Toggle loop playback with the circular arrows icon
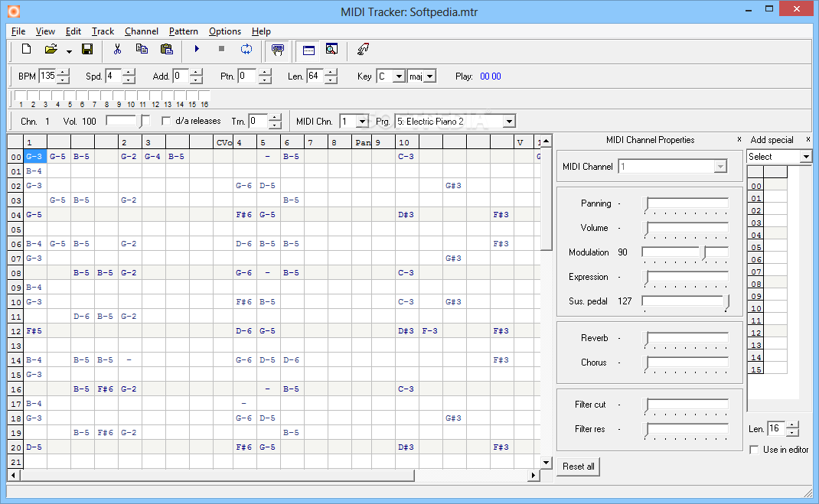The width and height of the screenshot is (819, 504). (x=246, y=49)
